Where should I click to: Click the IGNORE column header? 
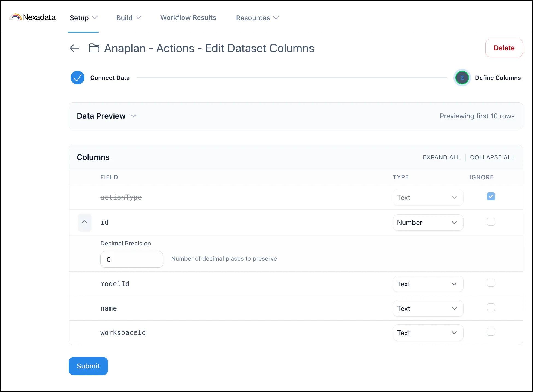[481, 177]
